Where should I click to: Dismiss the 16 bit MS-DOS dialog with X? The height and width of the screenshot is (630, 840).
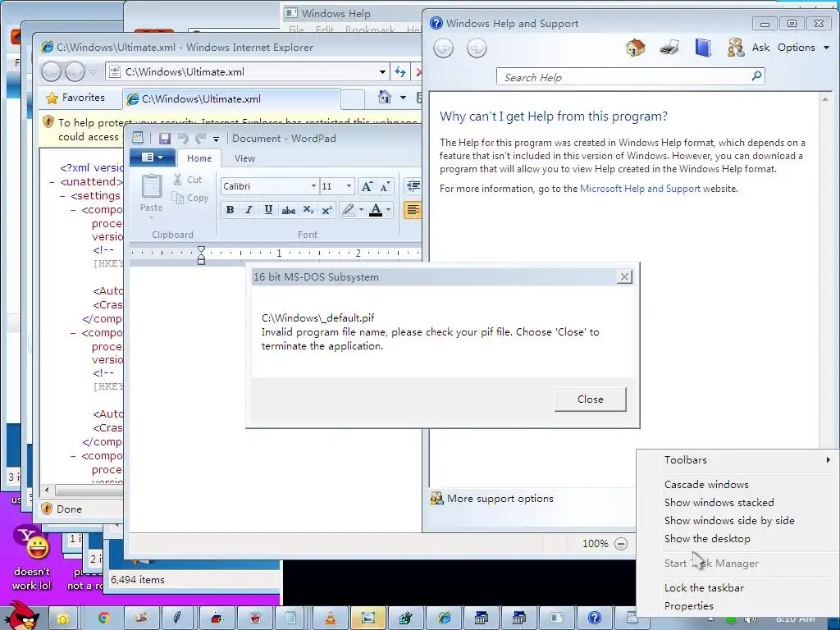(624, 277)
